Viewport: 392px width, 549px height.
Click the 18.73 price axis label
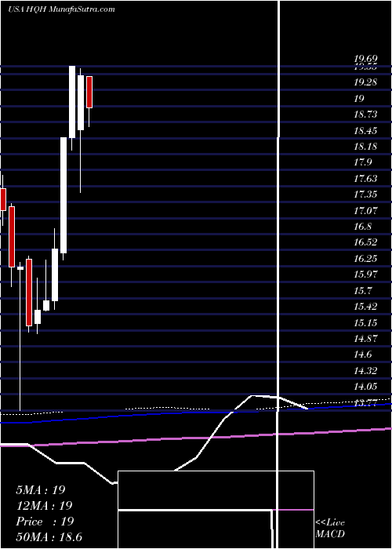click(365, 115)
